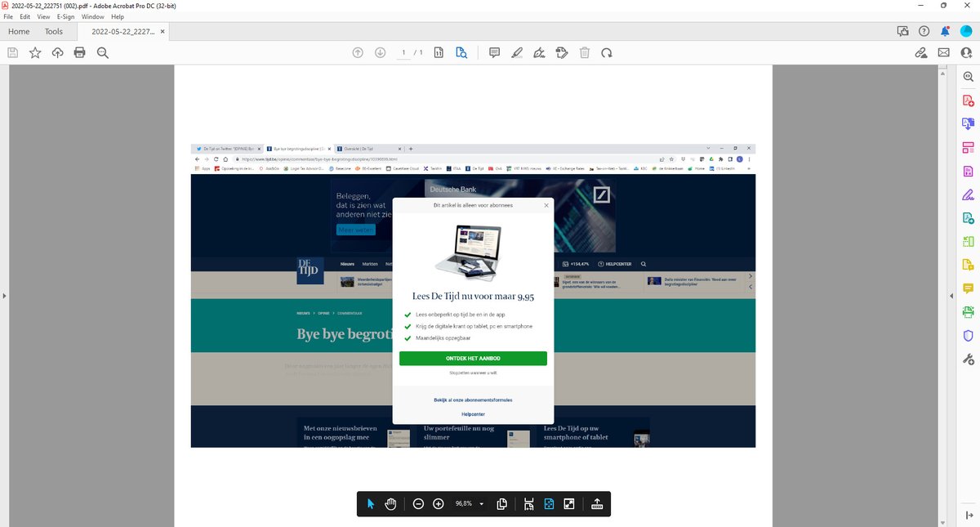
Task: Open the share for review icon
Action: coord(902,31)
